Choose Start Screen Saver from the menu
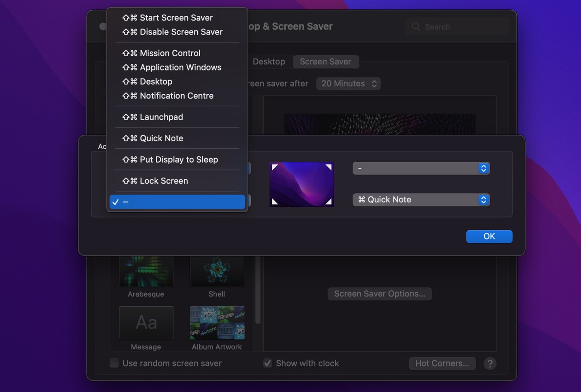 point(177,18)
